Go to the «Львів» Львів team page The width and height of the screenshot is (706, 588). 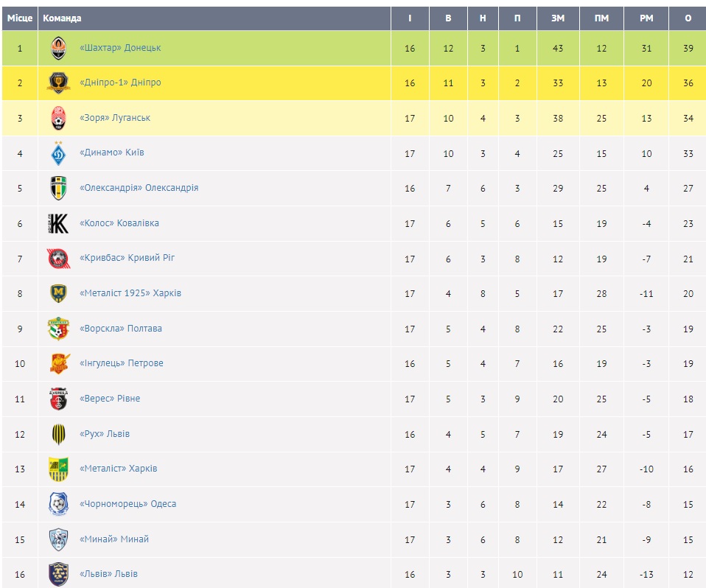pos(108,574)
